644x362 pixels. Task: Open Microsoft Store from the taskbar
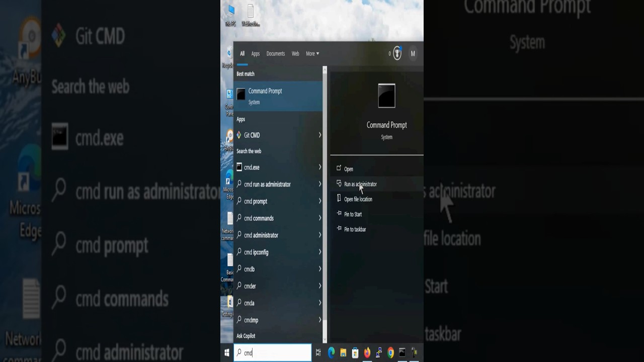355,353
